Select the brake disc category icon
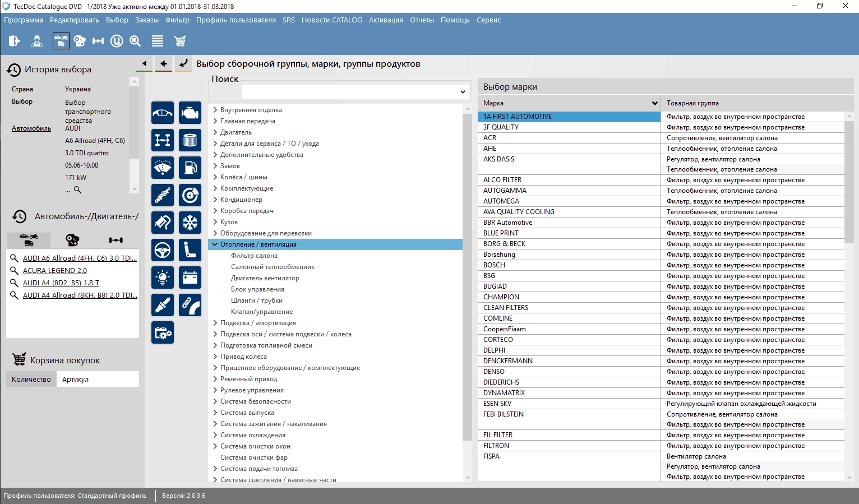The height and width of the screenshot is (504, 859). [190, 195]
